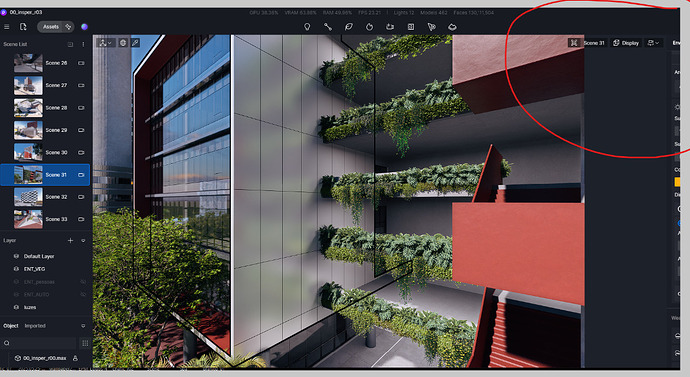This screenshot has height=377, width=690.
Task: Toggle visibility of ENT_AUTO layer
Action: tap(83, 294)
